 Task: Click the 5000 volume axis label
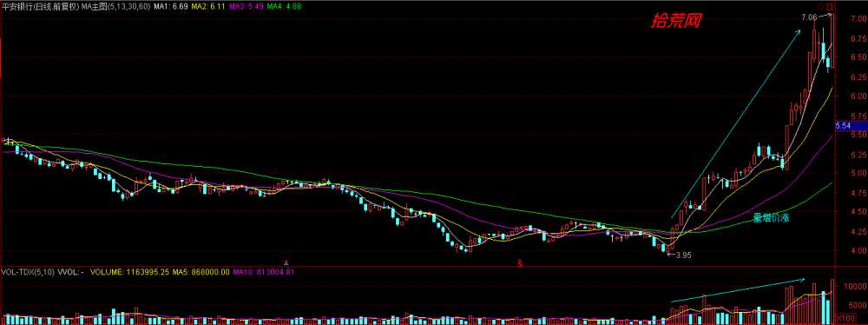click(x=857, y=305)
